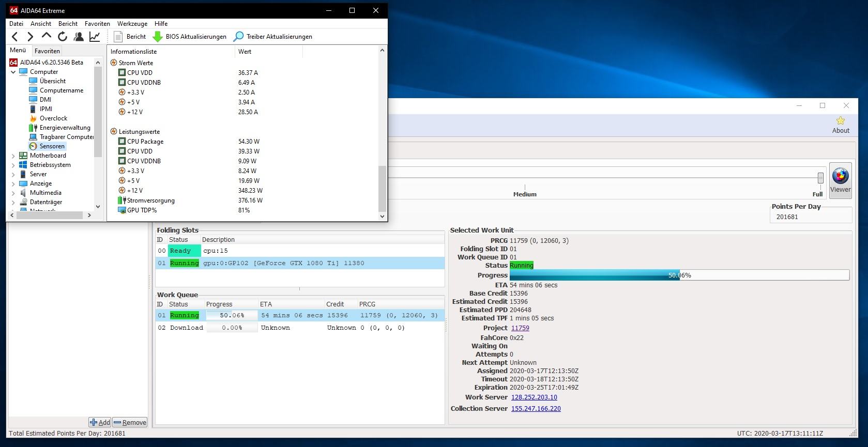Screen dimensions: 868x447
Task: Expand Datenträger tree node
Action: point(13,202)
